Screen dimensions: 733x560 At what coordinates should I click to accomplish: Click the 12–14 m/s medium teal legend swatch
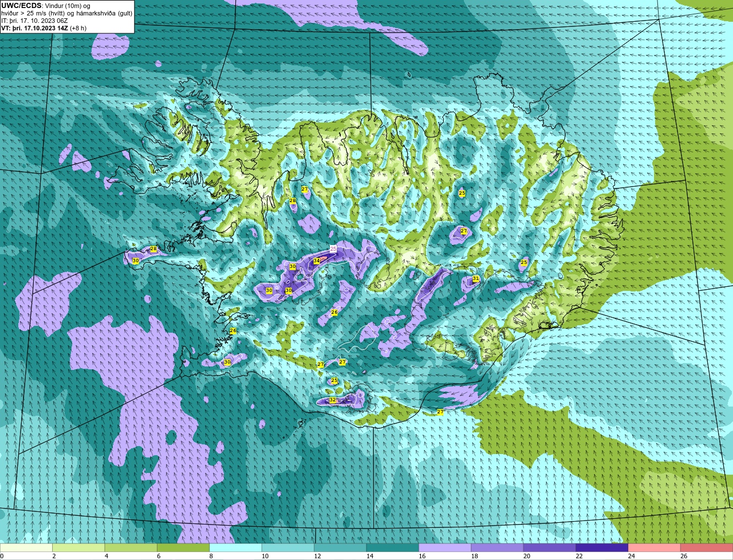coord(341,547)
